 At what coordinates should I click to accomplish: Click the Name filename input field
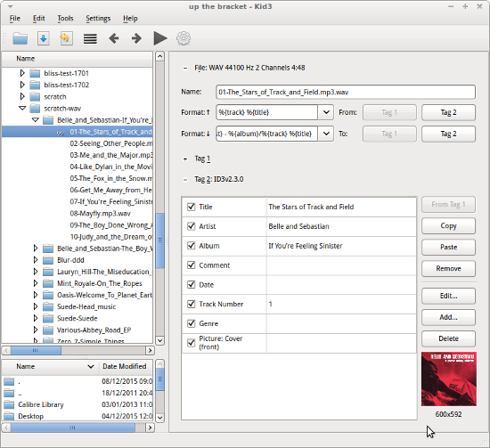tap(346, 92)
